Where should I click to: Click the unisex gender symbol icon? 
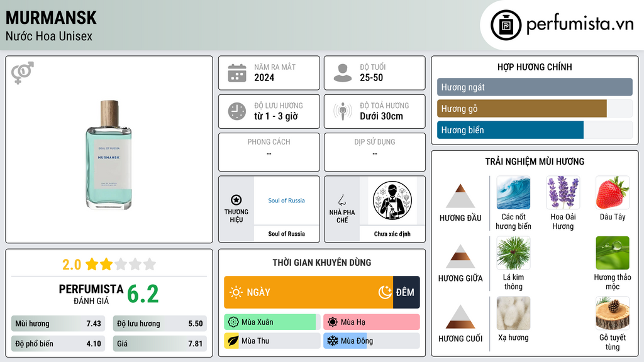23,73
